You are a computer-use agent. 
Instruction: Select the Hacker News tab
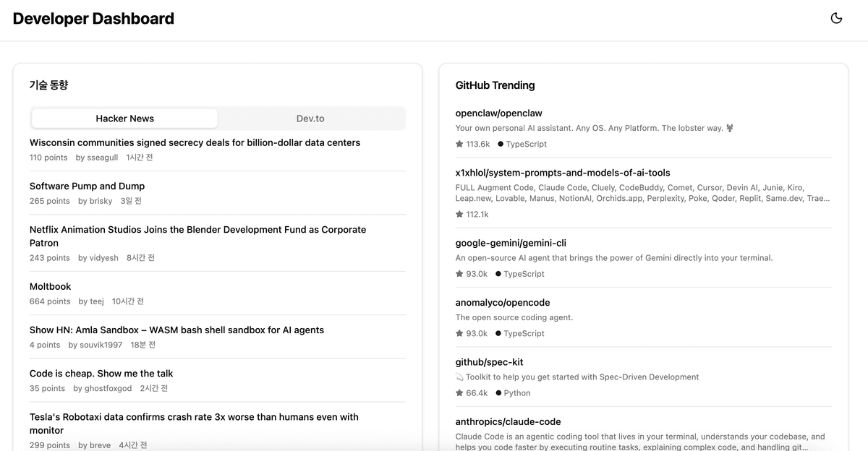(124, 119)
